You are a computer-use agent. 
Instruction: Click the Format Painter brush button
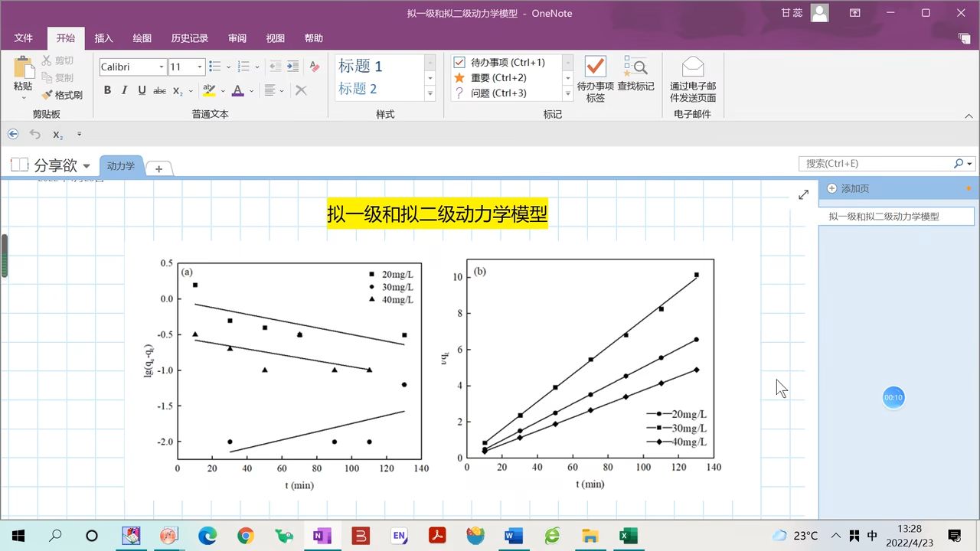pyautogui.click(x=62, y=95)
